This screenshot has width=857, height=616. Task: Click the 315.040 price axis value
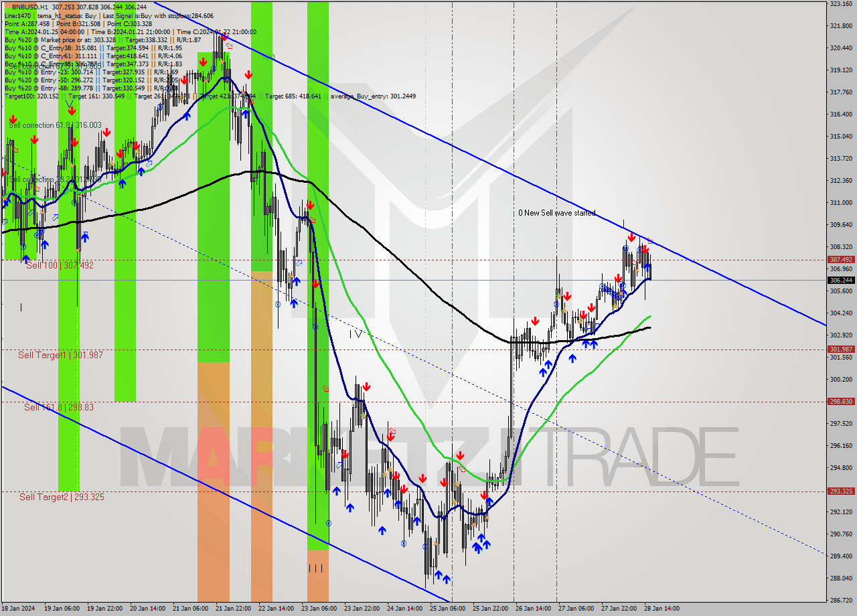point(841,137)
